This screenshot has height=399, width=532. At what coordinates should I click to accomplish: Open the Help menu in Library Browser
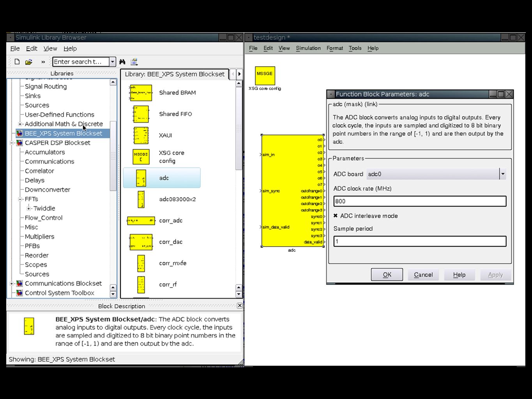click(70, 48)
